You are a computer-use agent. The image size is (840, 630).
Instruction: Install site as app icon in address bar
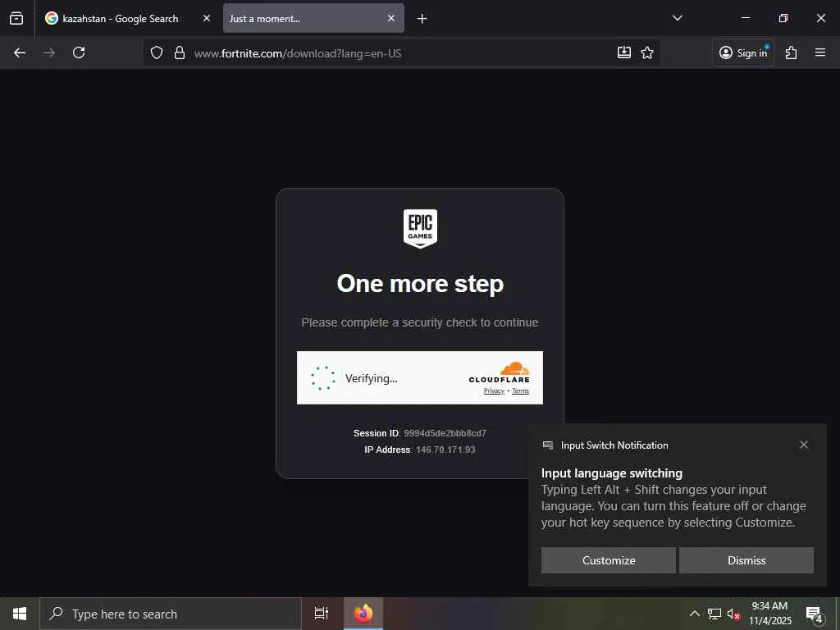pos(624,52)
